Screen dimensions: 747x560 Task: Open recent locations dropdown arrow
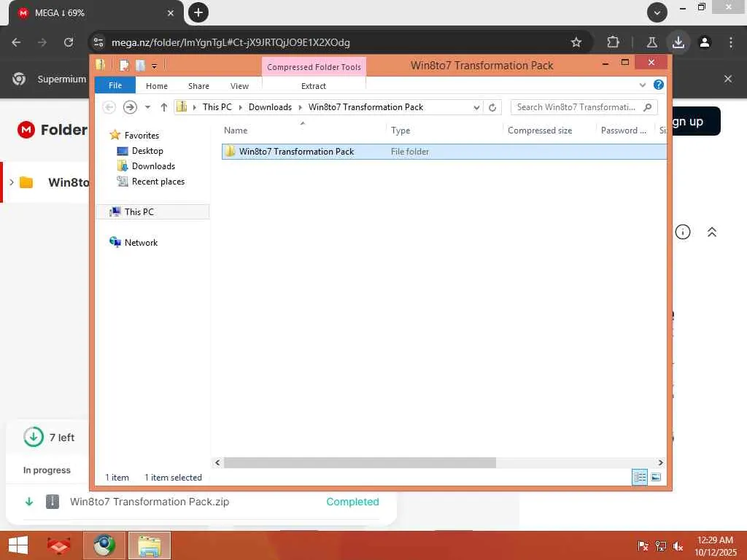click(147, 107)
